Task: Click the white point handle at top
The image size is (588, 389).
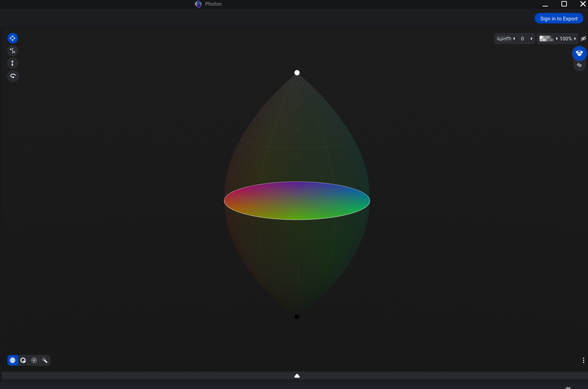Action: [297, 73]
